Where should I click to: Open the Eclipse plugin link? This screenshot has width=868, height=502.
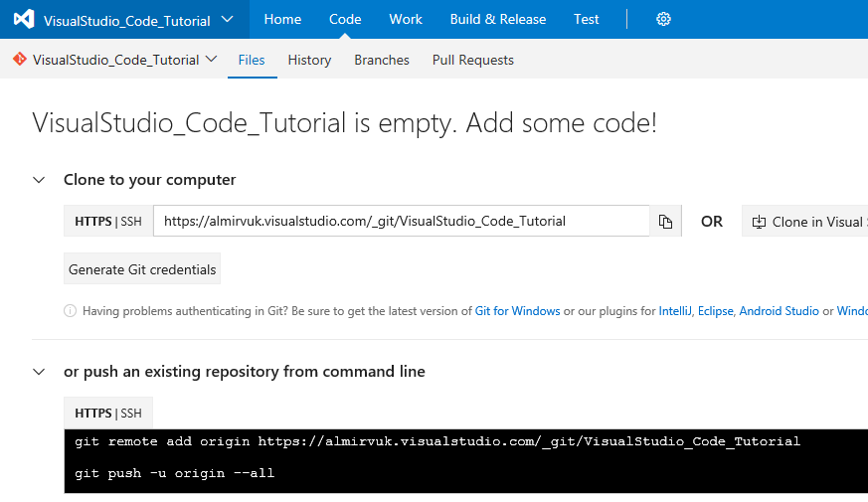pos(715,311)
